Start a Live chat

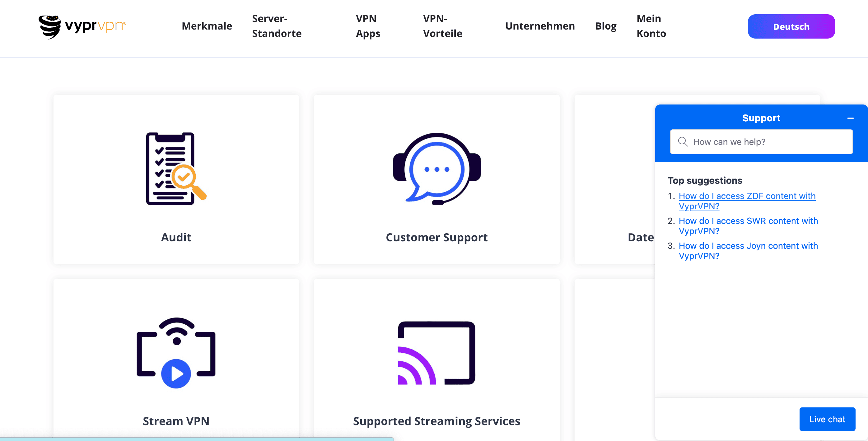click(x=827, y=419)
